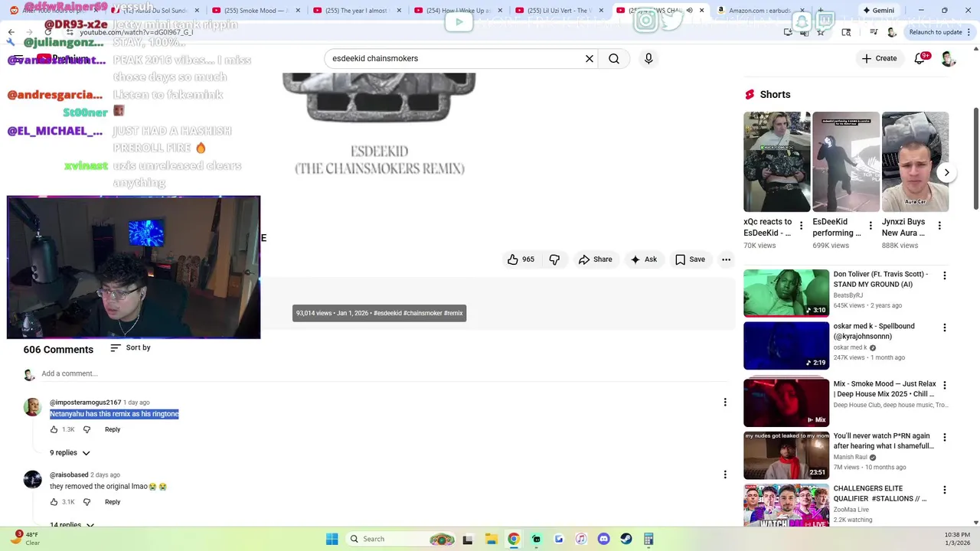Open Mix - Smoke Mood playlist thumbnail
Screen dimensions: 980x551
pyautogui.click(x=786, y=403)
